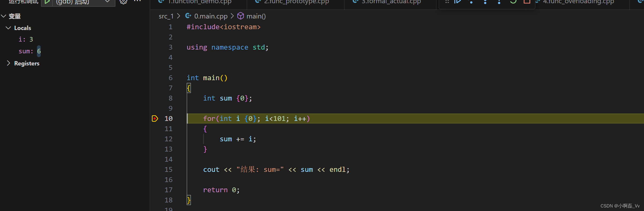Toggle the breakpoint marker on line 10
Viewport: 644px width, 211px height.
[155, 119]
